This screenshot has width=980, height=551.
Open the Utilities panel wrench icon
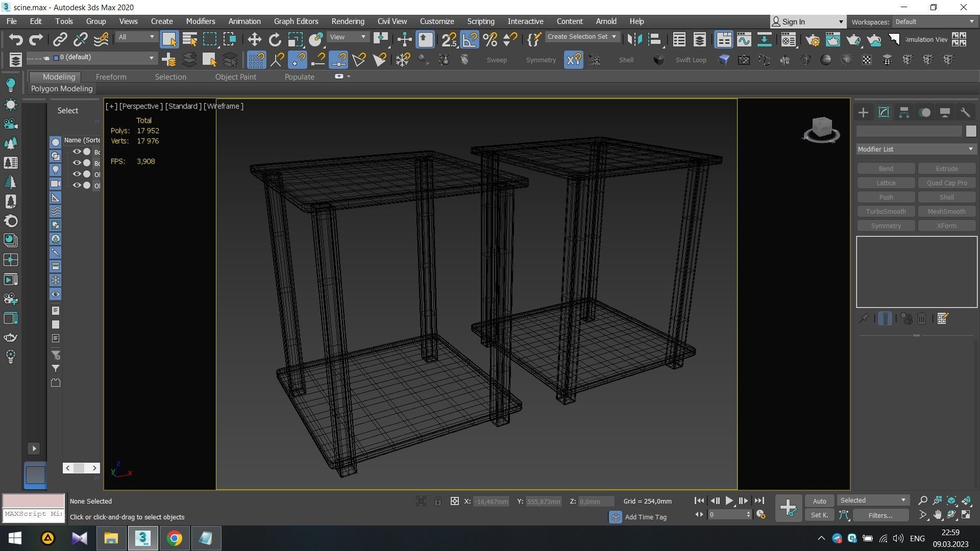tap(965, 113)
